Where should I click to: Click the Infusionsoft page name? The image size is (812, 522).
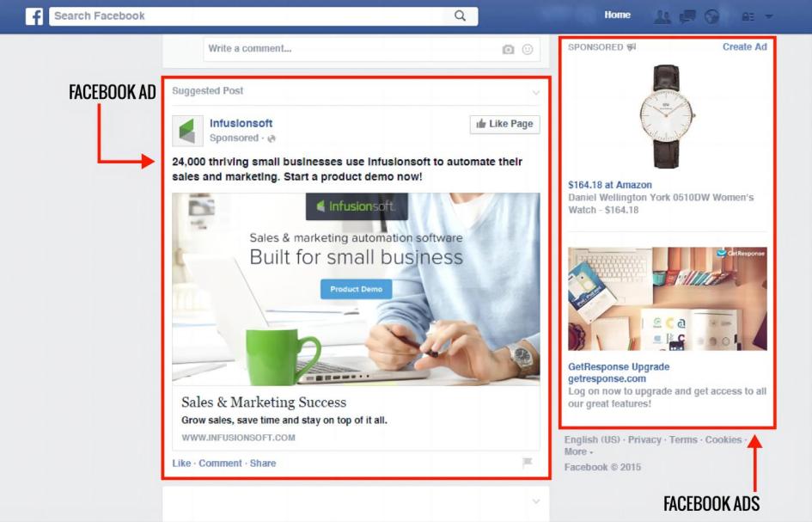241,123
